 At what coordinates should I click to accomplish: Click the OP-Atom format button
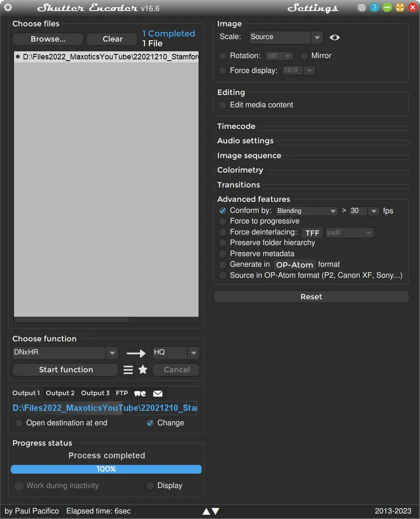pos(294,265)
